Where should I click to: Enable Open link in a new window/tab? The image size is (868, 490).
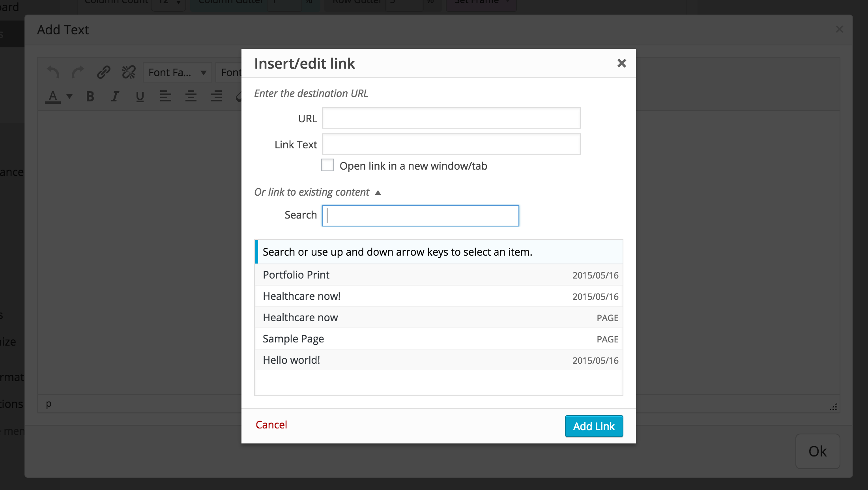tap(327, 165)
